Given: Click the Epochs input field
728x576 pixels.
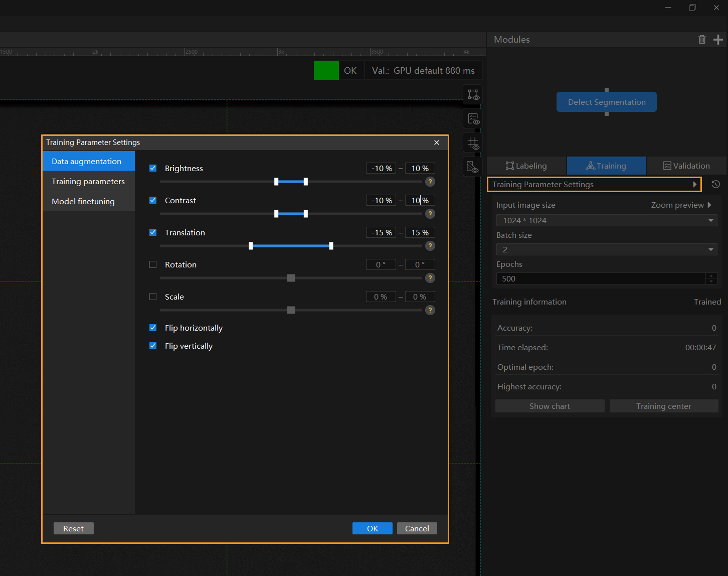Looking at the screenshot, I should pyautogui.click(x=601, y=278).
